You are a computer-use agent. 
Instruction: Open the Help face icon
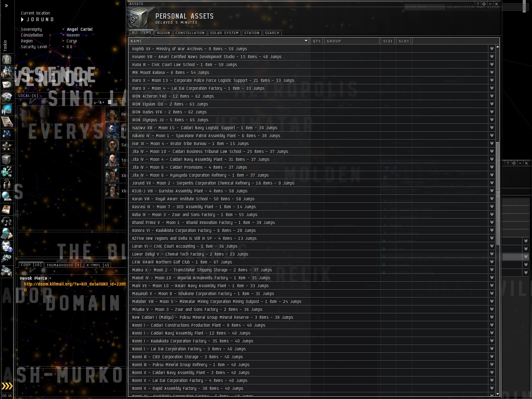(7, 246)
